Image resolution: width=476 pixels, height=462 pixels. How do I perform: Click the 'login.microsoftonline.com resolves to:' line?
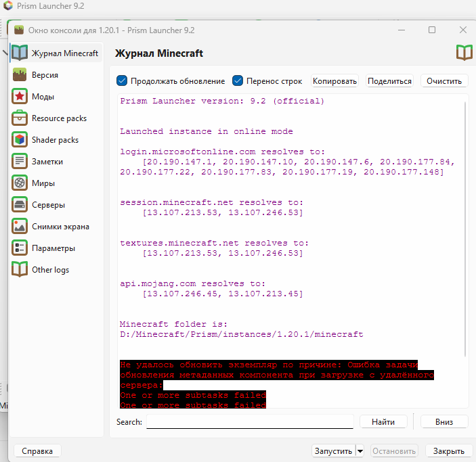223,152
